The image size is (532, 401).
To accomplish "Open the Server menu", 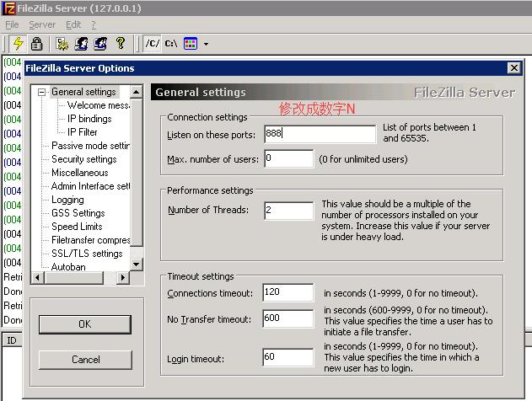I will (42, 24).
